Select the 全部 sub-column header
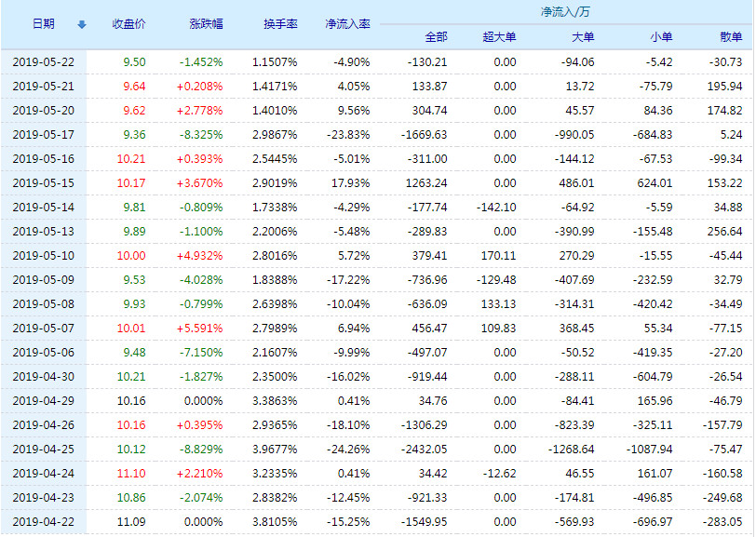 click(x=435, y=37)
